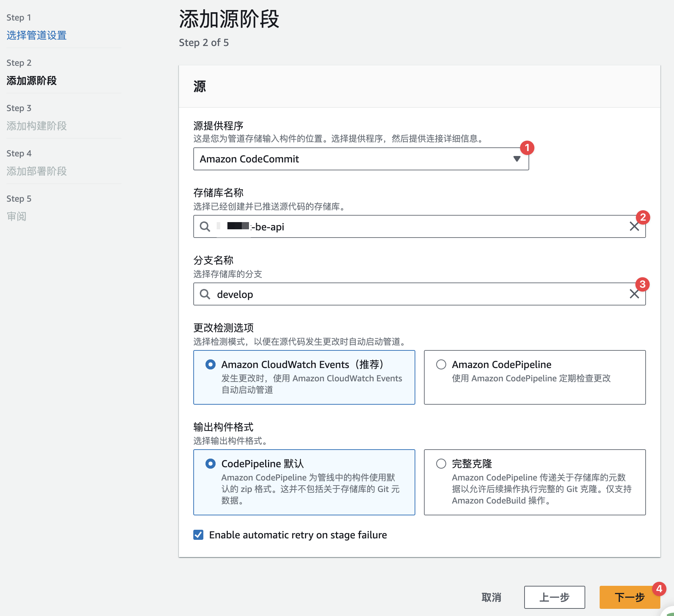Image resolution: width=674 pixels, height=616 pixels.
Task: Select Amazon CloudWatch Events radio option
Action: coord(211,364)
